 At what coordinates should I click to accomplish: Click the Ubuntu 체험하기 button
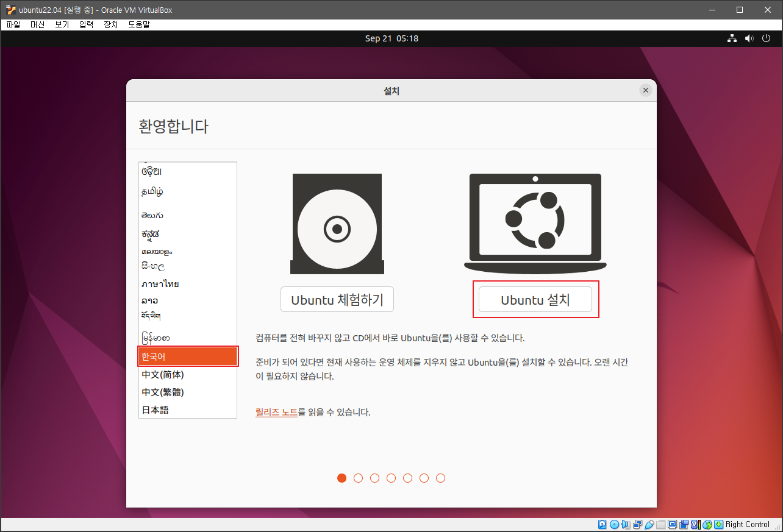click(337, 299)
